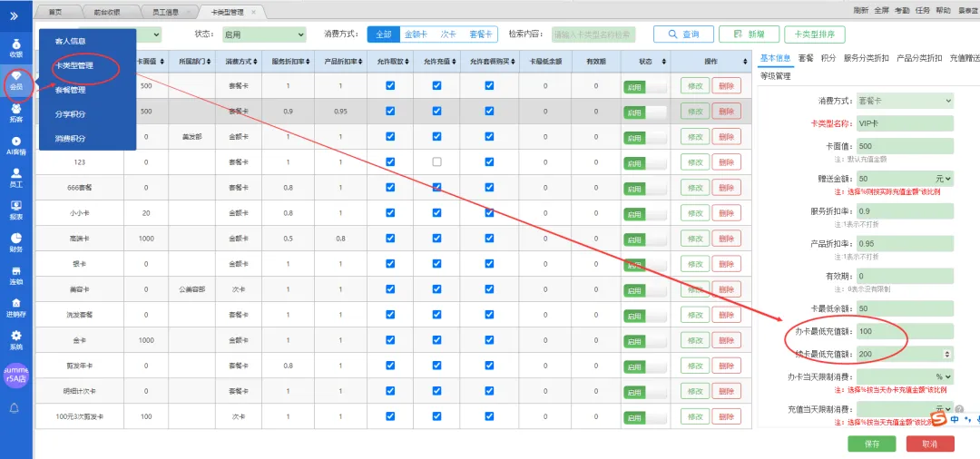Open the 办卡当天限制消费 % unit dropdown
This screenshot has width=980, height=459.
tap(943, 376)
